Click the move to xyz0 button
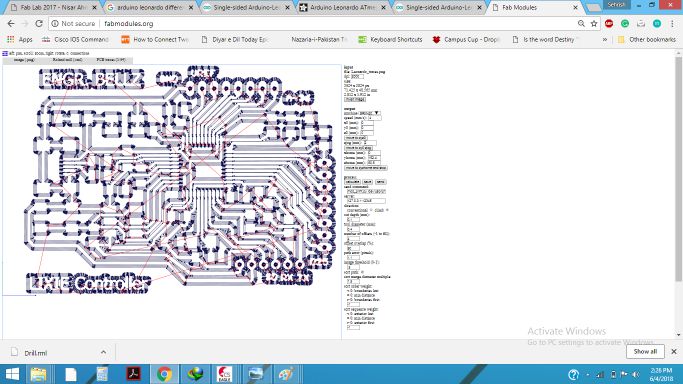The image size is (683, 384). coord(356,138)
